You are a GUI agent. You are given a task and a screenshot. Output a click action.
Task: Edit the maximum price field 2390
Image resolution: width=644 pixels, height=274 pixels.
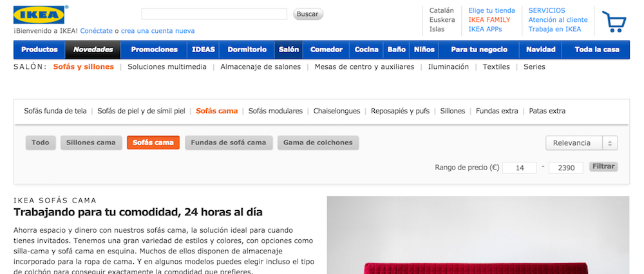coord(566,168)
